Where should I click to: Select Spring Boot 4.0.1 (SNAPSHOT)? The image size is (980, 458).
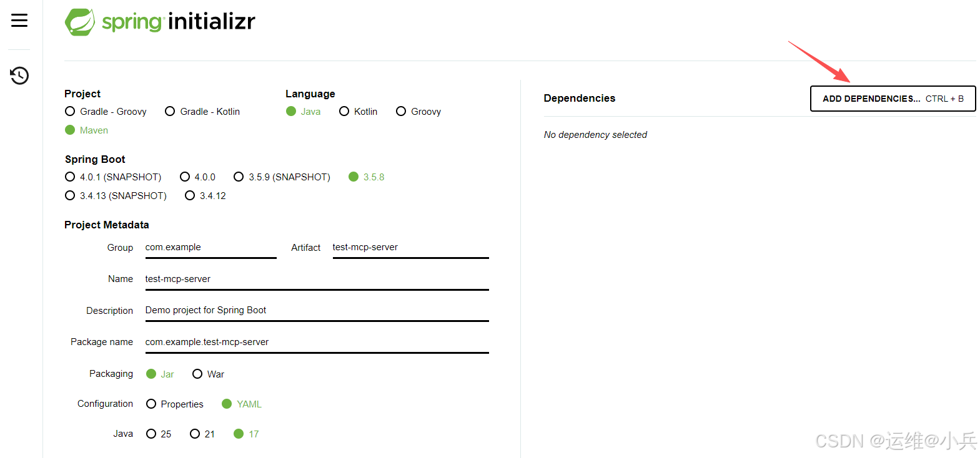[x=113, y=177]
